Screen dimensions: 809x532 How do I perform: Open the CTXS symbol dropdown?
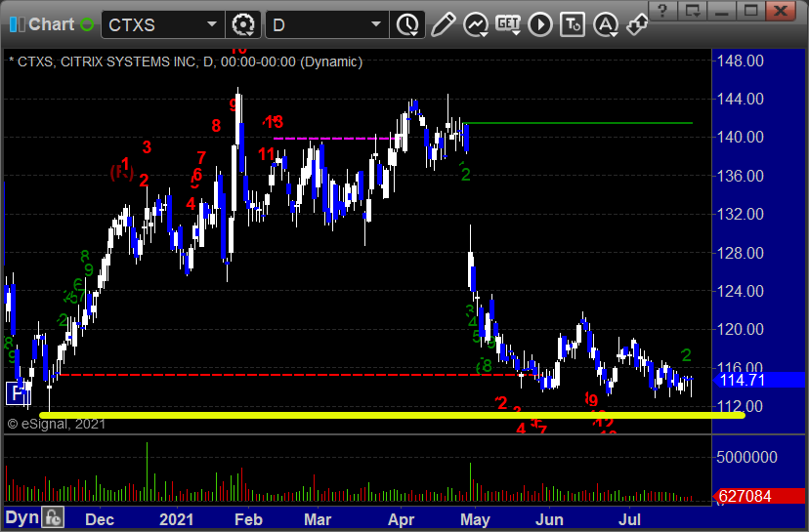click(212, 24)
